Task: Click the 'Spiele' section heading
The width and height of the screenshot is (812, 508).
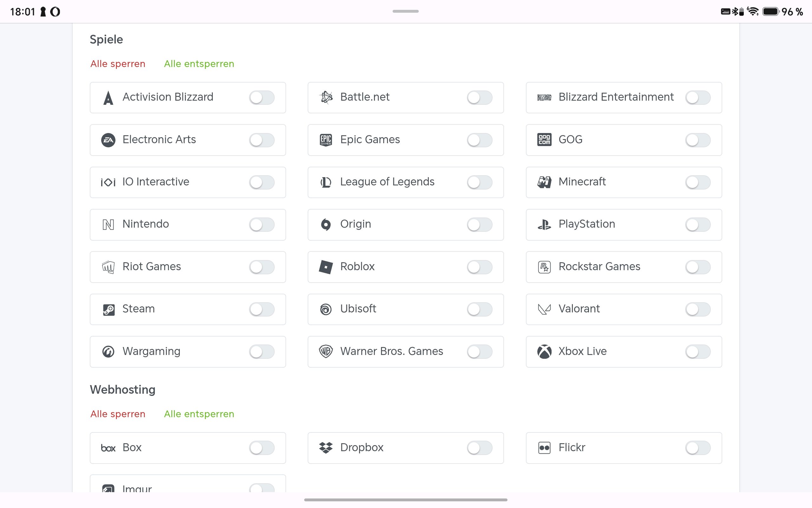Action: tap(106, 40)
